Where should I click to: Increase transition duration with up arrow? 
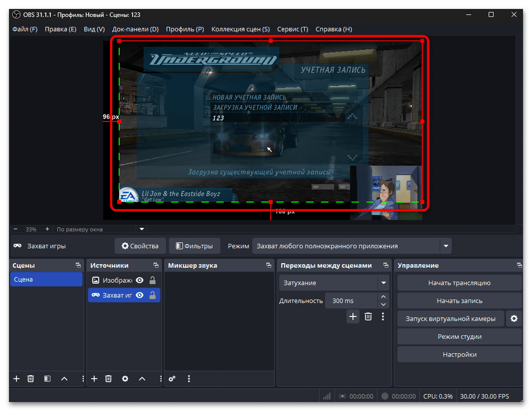coord(383,297)
